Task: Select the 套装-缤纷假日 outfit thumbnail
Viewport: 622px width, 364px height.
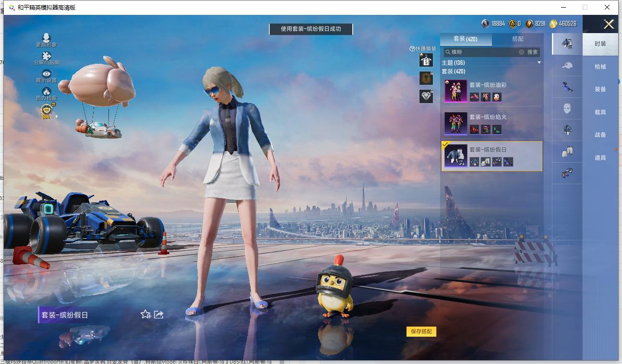Action: pyautogui.click(x=455, y=156)
